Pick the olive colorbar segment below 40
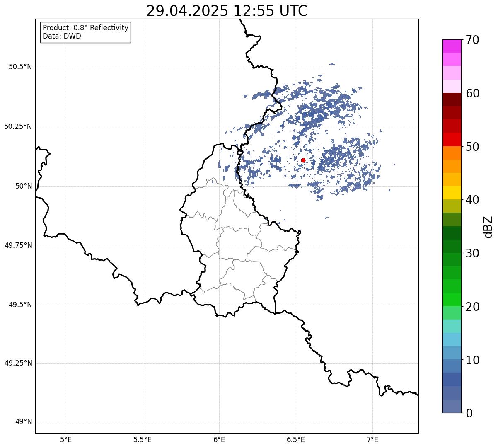 (x=452, y=206)
